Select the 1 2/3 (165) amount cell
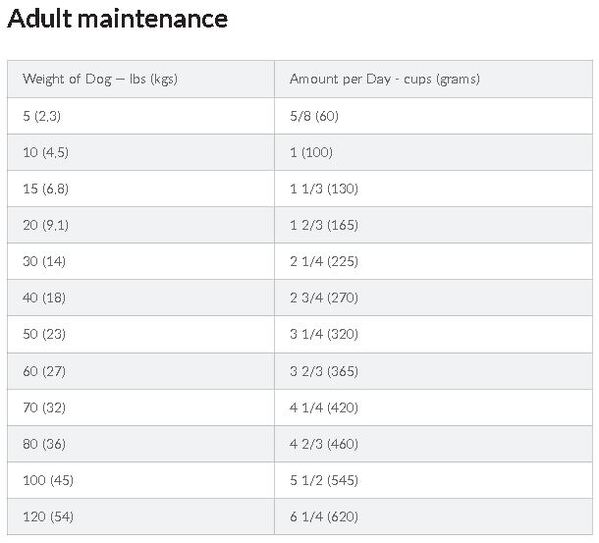The width and height of the screenshot is (599, 543). [x=433, y=225]
